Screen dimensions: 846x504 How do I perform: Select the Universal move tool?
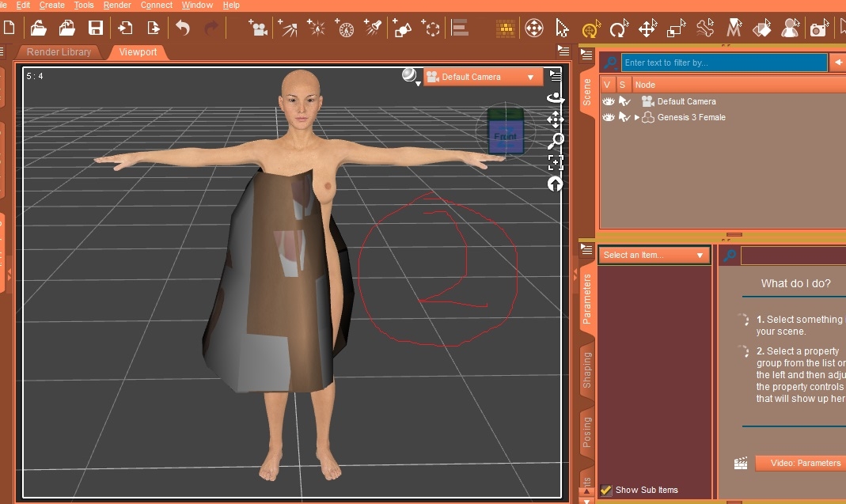(590, 29)
